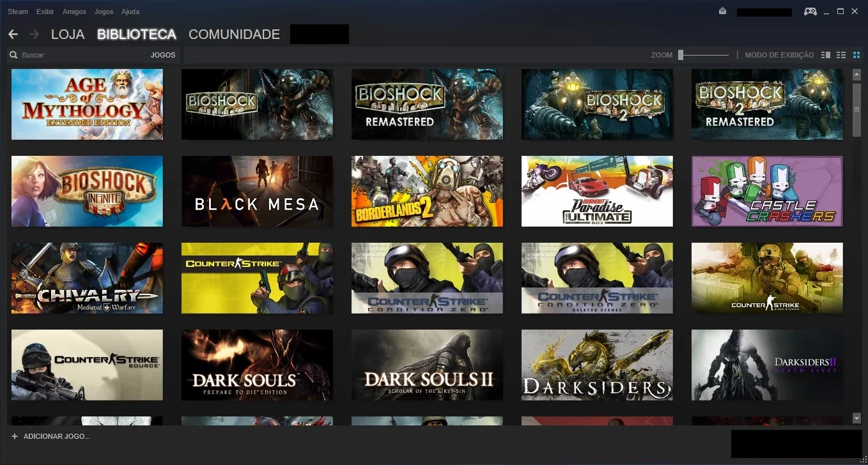Select Age of Mythology Extended Edition tile

pyautogui.click(x=87, y=104)
